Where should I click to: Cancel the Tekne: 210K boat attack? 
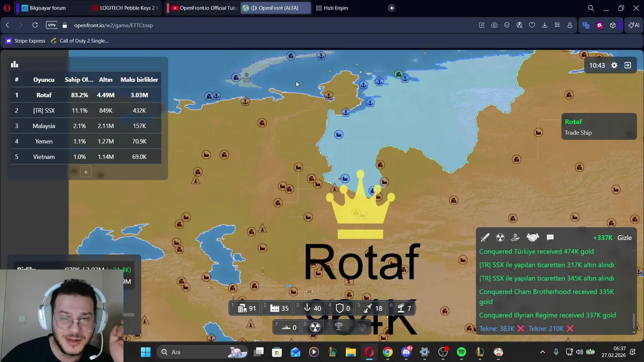coord(570,328)
